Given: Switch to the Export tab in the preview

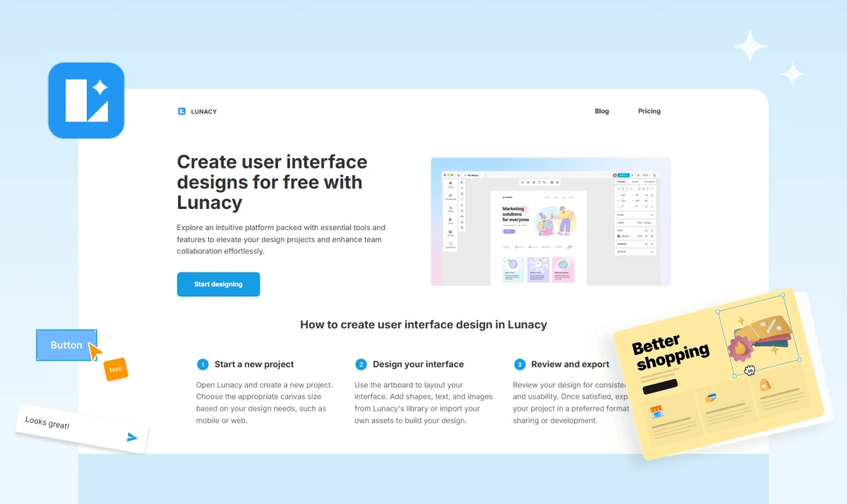Looking at the screenshot, I should (635, 181).
